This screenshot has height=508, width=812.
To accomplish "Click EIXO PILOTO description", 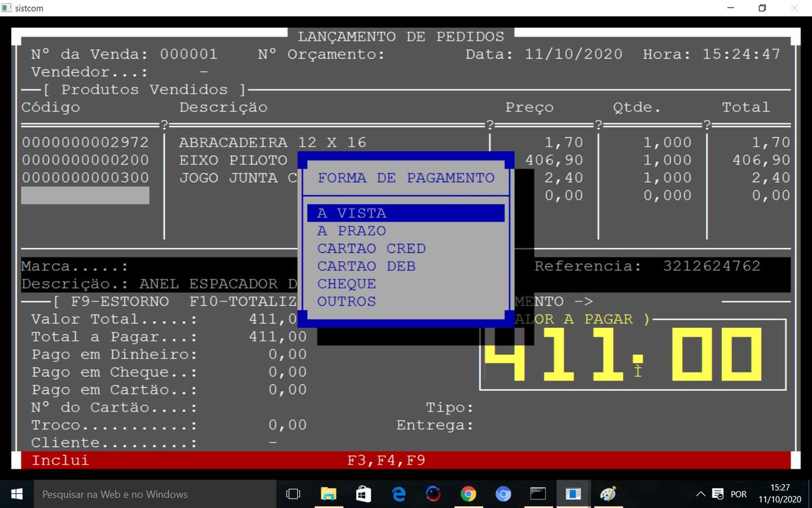I will click(x=233, y=160).
